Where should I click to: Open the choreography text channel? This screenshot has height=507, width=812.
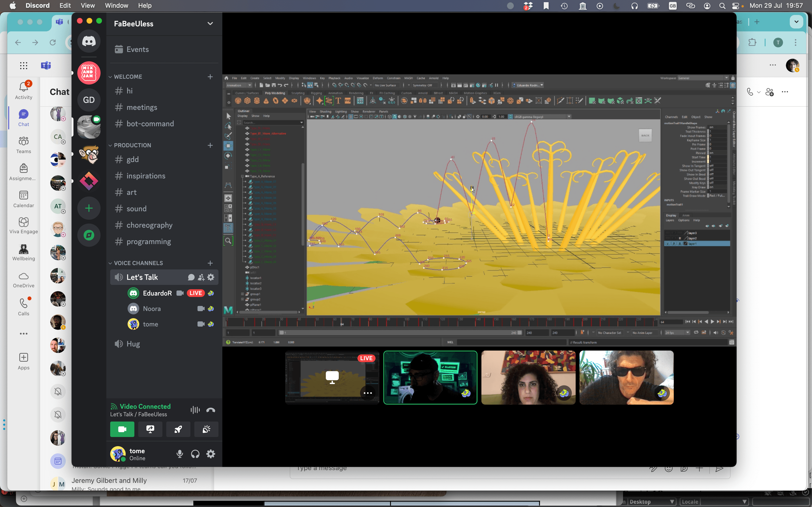[149, 225]
